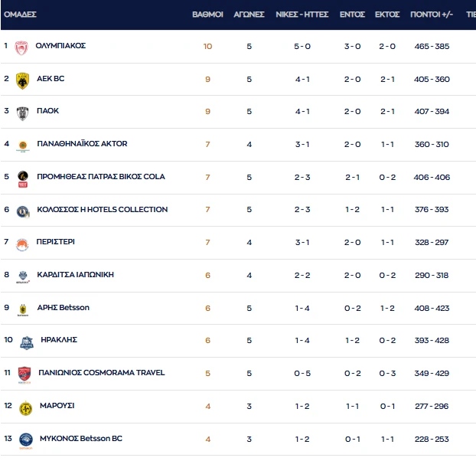
Task: Open the ΟΛΥΜΠΙΑΚΟΣ team link
Action: (x=60, y=46)
